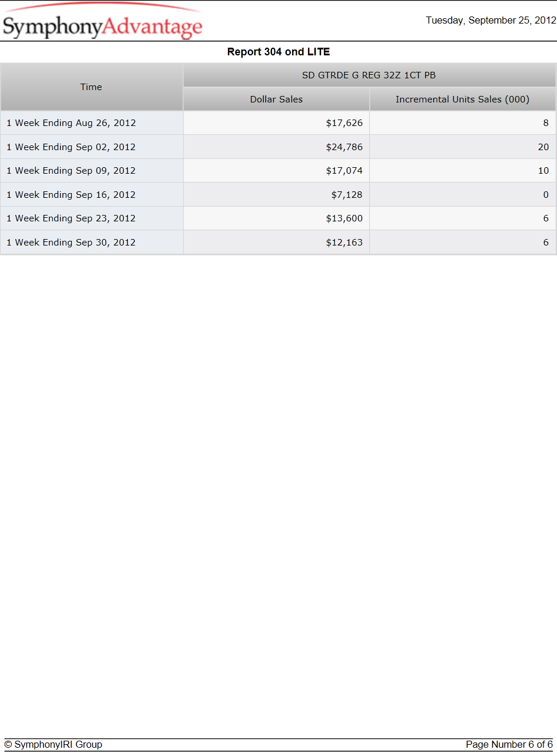Select the 1 Week Ending Sep 23, 2012 row
Image resolution: width=557 pixels, height=756 pixels.
pyautogui.click(x=278, y=218)
